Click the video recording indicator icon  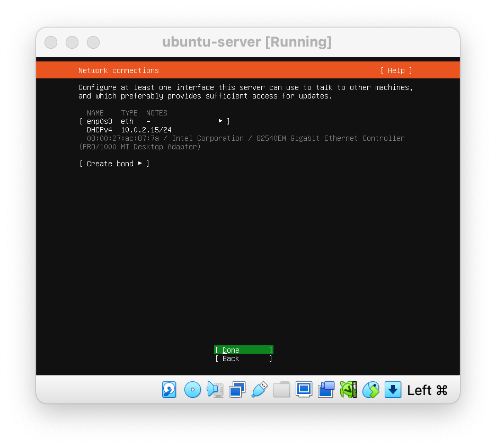tap(326, 390)
